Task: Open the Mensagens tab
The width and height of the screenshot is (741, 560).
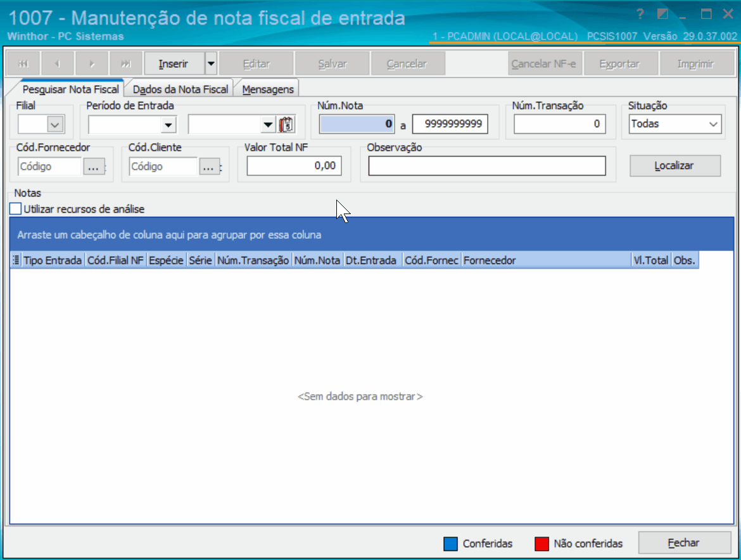Action: (267, 89)
